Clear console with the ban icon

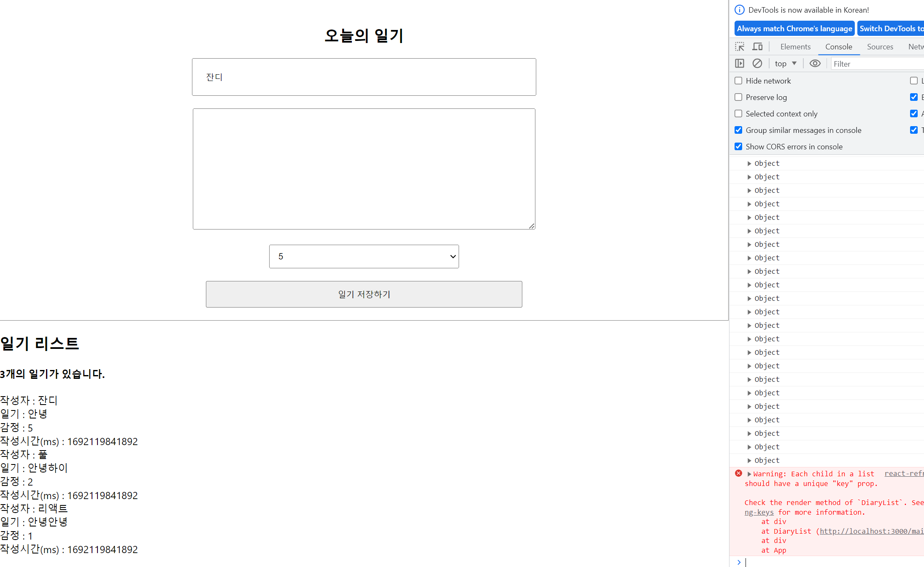click(x=757, y=64)
